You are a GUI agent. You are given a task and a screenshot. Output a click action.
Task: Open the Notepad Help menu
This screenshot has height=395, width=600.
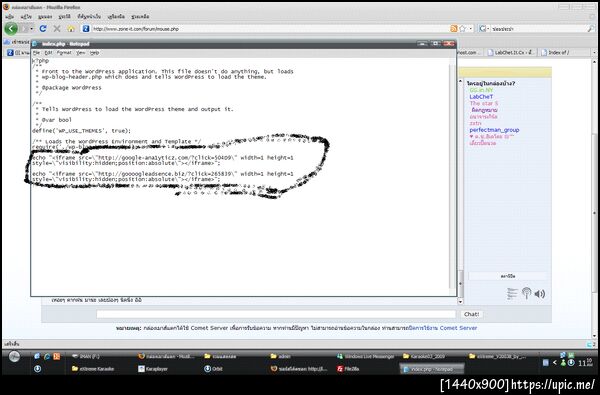(x=94, y=53)
